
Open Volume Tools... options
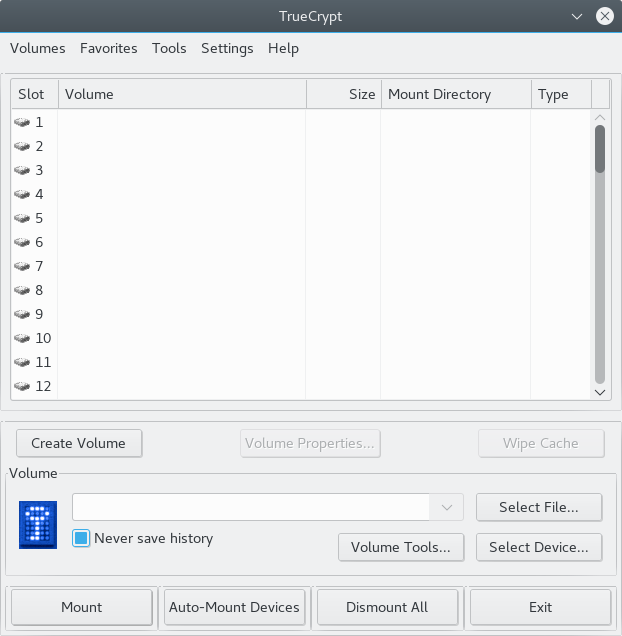[401, 547]
